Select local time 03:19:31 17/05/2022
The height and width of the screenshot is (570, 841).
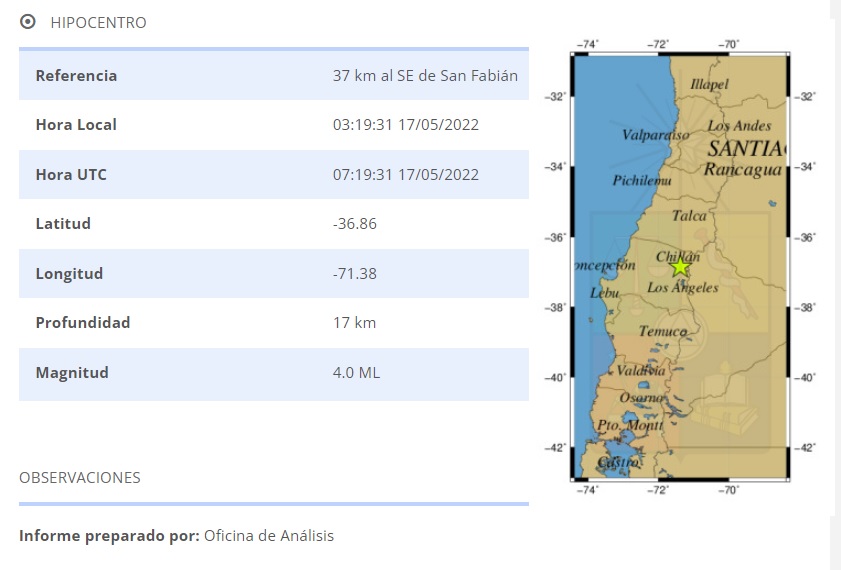click(x=405, y=124)
